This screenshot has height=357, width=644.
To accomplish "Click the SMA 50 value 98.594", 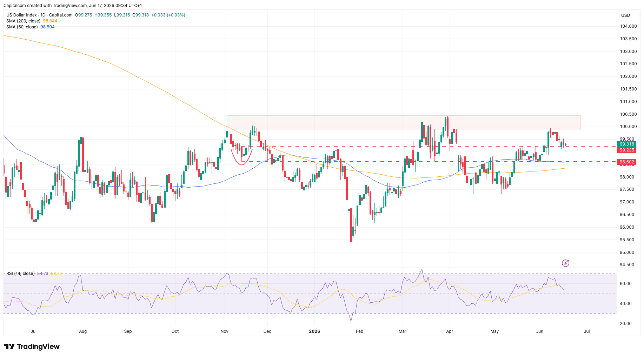I will coord(47,27).
